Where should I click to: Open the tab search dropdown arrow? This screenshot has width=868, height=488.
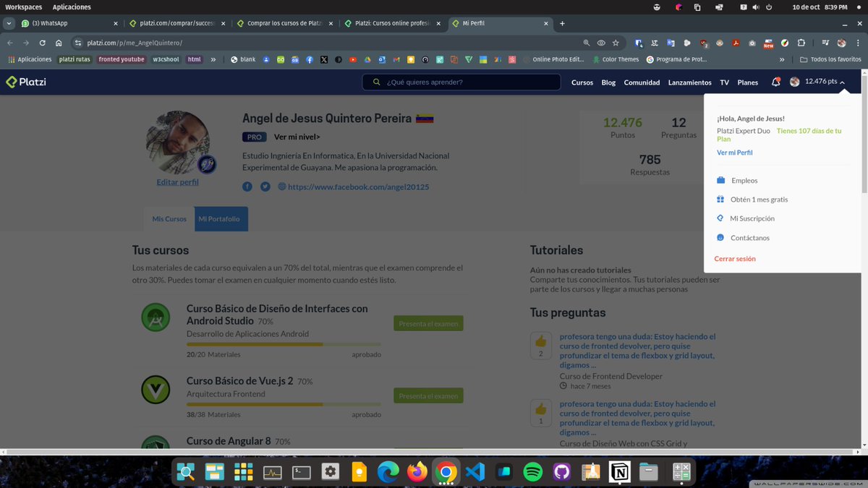[9, 23]
